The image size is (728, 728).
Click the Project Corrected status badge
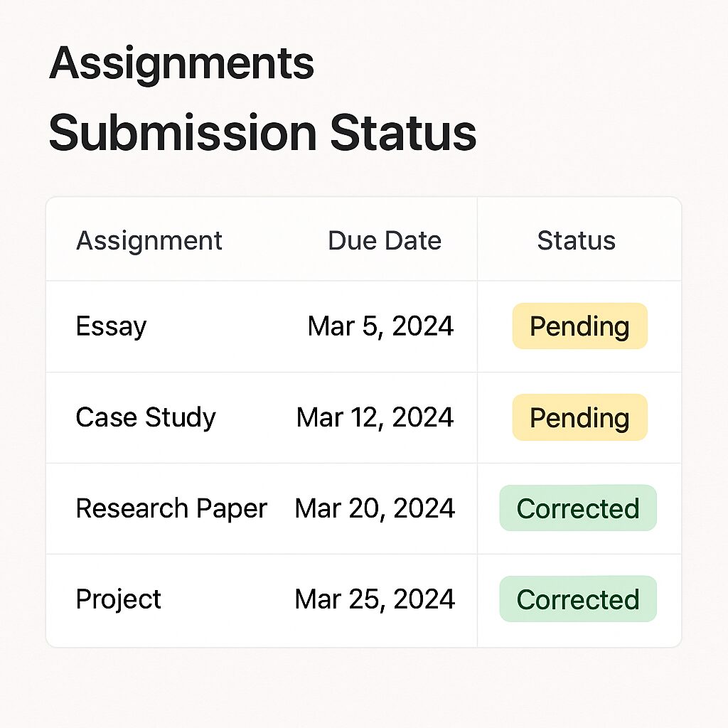pos(578,599)
